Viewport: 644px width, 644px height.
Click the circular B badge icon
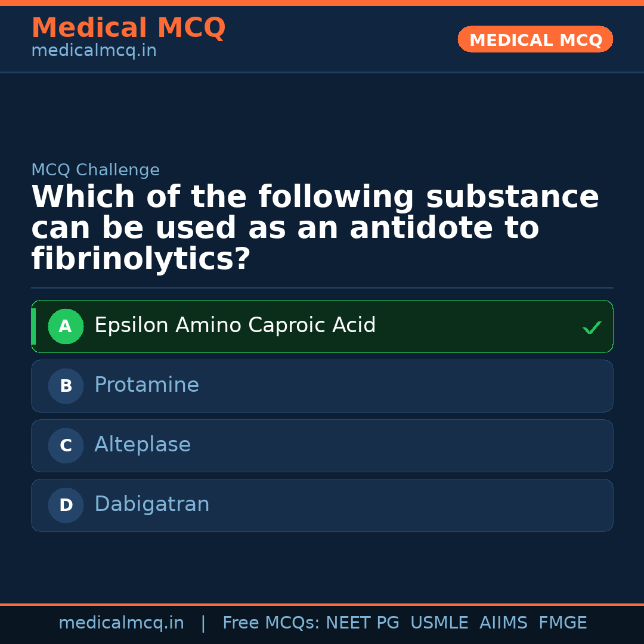click(x=66, y=386)
